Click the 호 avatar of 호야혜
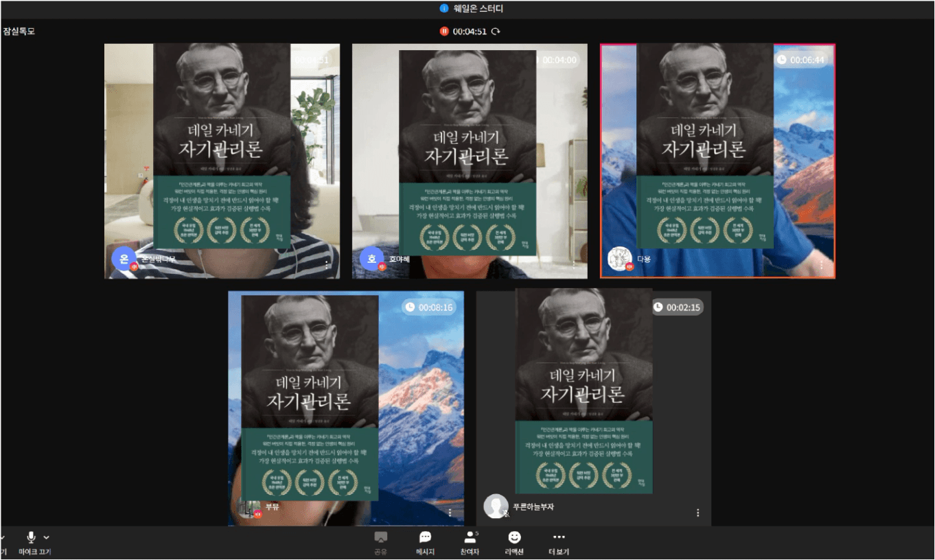The width and height of the screenshot is (935, 560). (x=372, y=259)
